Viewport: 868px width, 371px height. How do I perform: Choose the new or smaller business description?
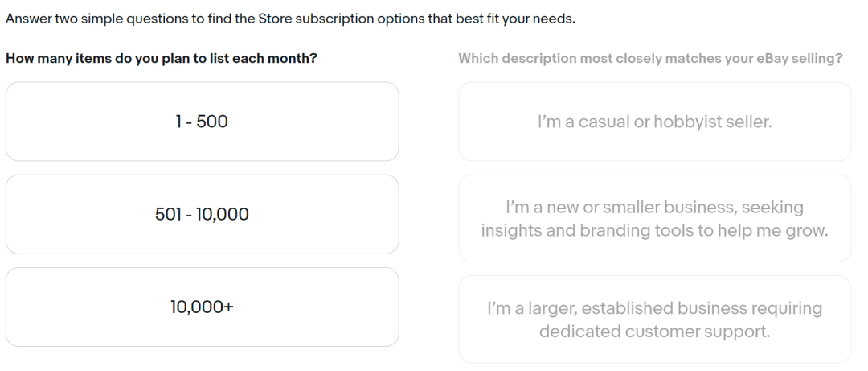654,219
